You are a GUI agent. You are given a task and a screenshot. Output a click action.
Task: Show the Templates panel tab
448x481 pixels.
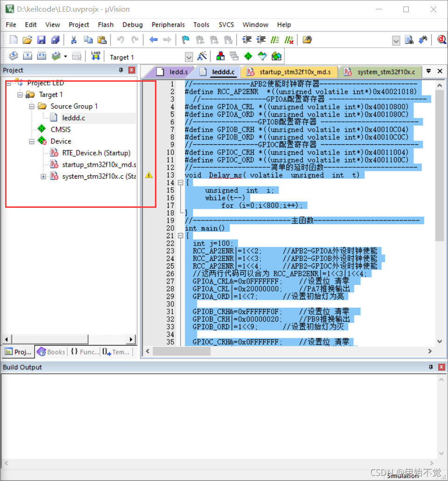pyautogui.click(x=116, y=352)
